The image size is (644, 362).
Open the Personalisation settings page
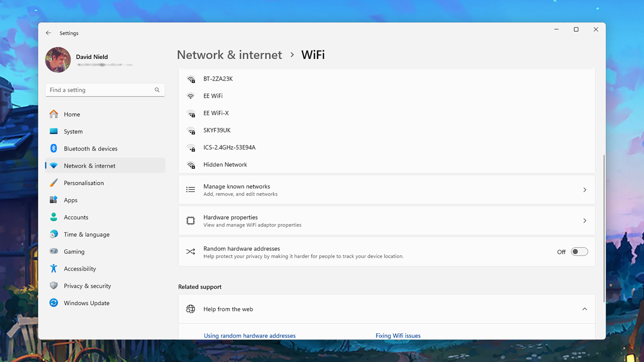tap(84, 183)
